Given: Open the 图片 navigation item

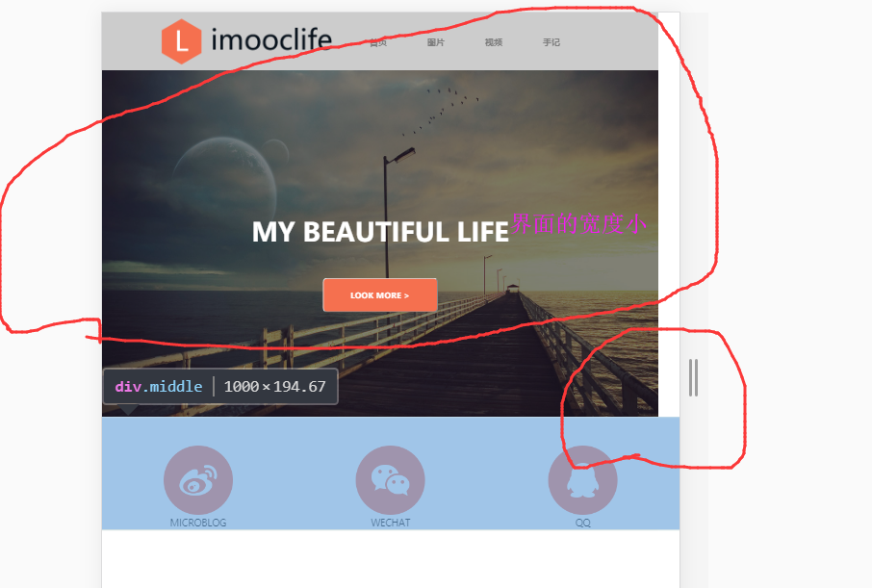Looking at the screenshot, I should pyautogui.click(x=436, y=42).
